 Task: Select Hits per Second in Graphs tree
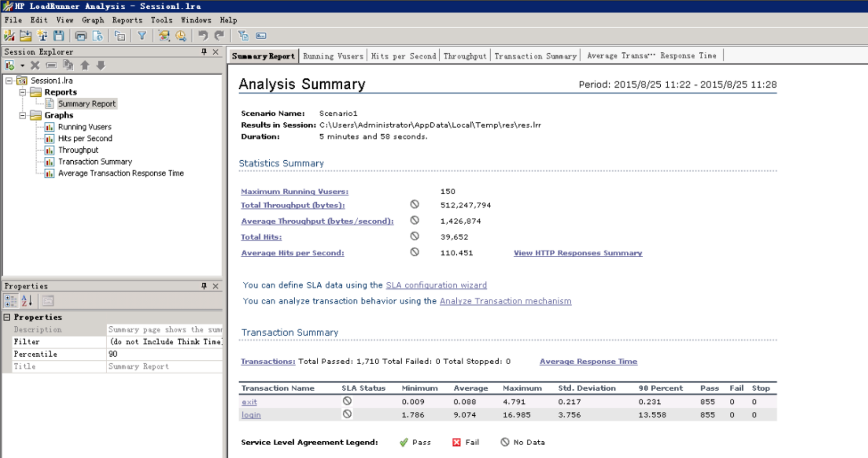pos(85,139)
